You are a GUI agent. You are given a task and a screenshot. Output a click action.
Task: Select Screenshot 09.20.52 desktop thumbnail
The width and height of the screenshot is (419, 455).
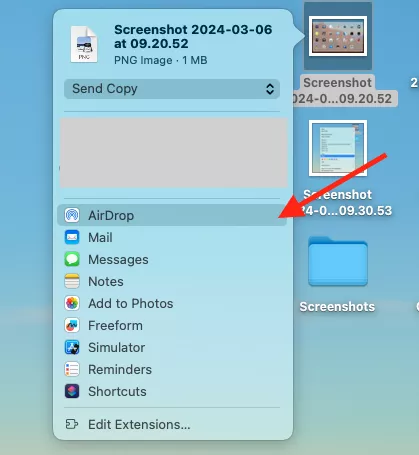click(338, 36)
